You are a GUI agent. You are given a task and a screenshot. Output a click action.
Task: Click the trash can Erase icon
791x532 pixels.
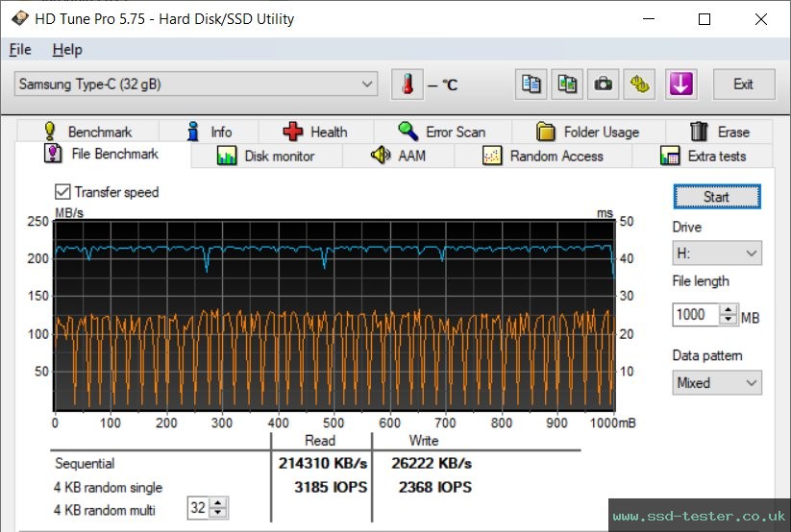pyautogui.click(x=699, y=132)
